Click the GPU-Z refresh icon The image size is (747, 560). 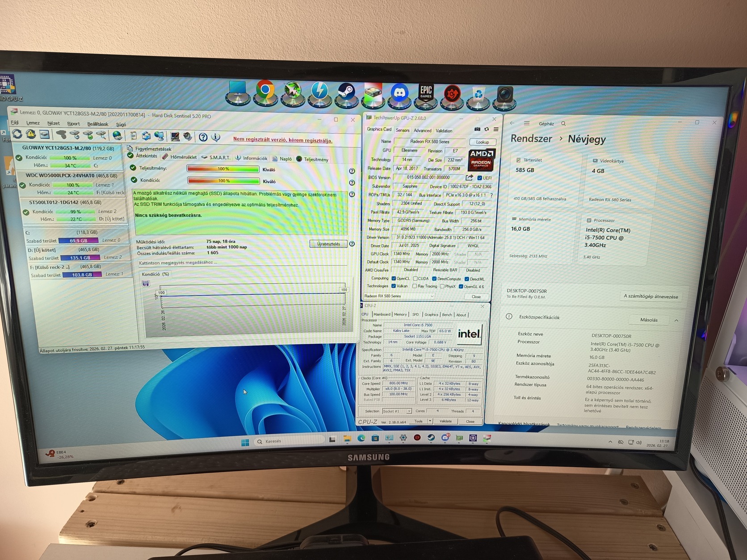click(x=487, y=130)
